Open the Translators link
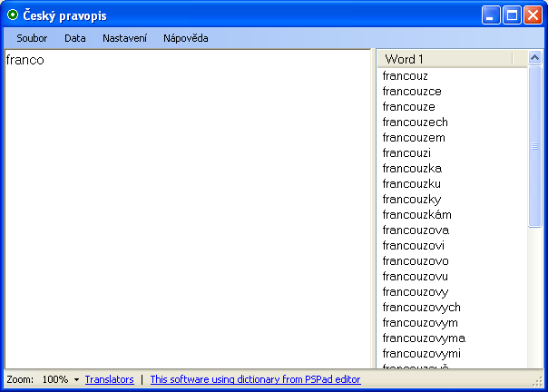This screenshot has width=548, height=392. pos(109,379)
